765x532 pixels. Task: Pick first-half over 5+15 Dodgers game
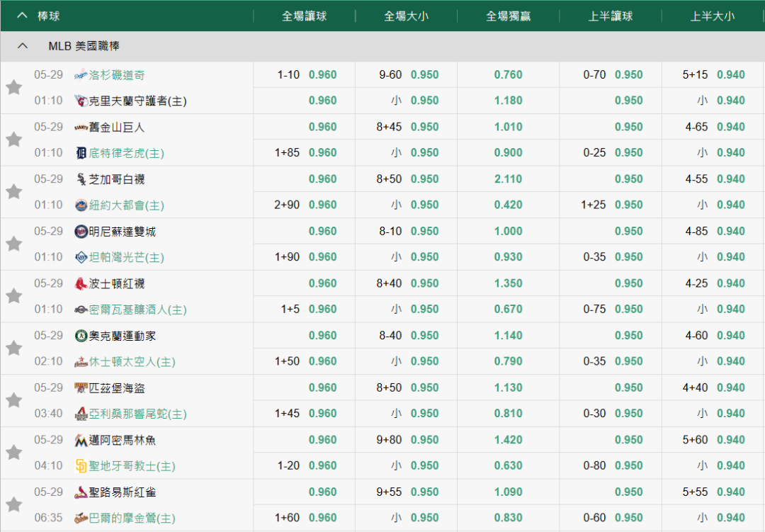(731, 74)
